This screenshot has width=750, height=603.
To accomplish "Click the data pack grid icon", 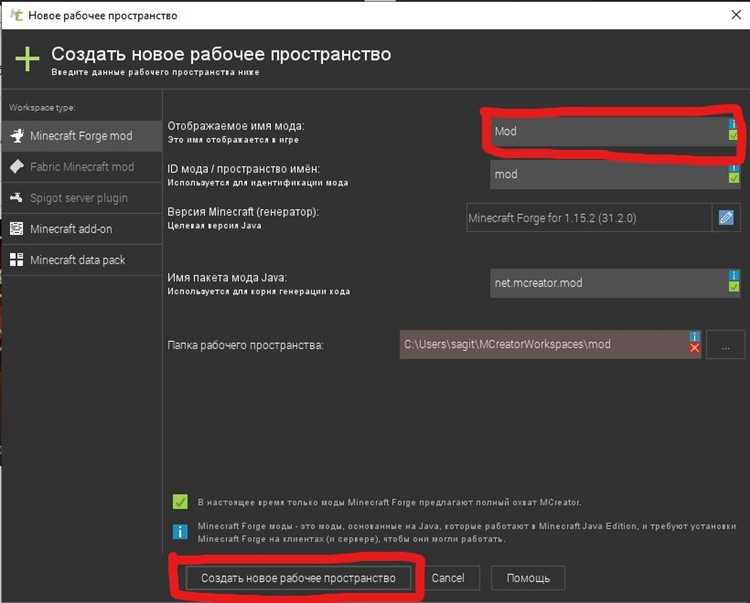I will [17, 260].
